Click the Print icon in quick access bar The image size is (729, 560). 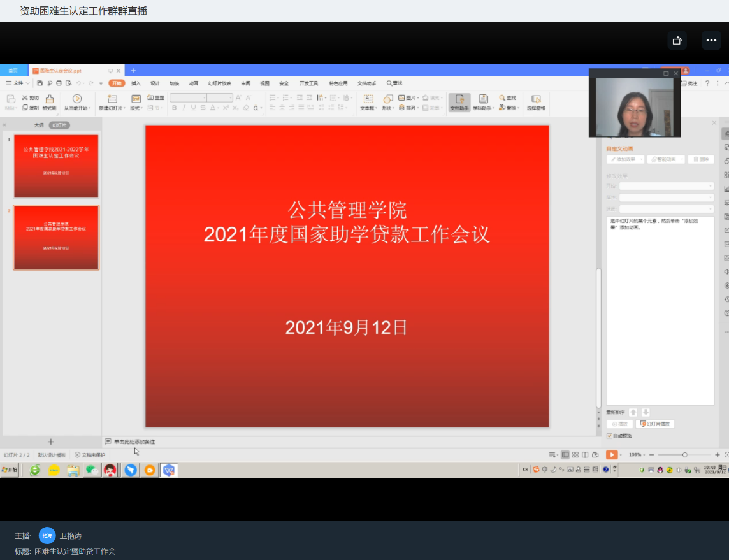point(59,83)
